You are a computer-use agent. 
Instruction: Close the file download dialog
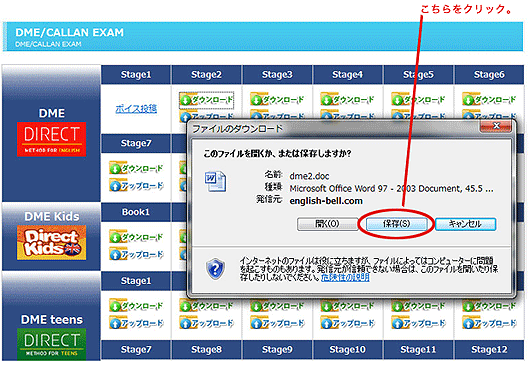tap(496, 126)
